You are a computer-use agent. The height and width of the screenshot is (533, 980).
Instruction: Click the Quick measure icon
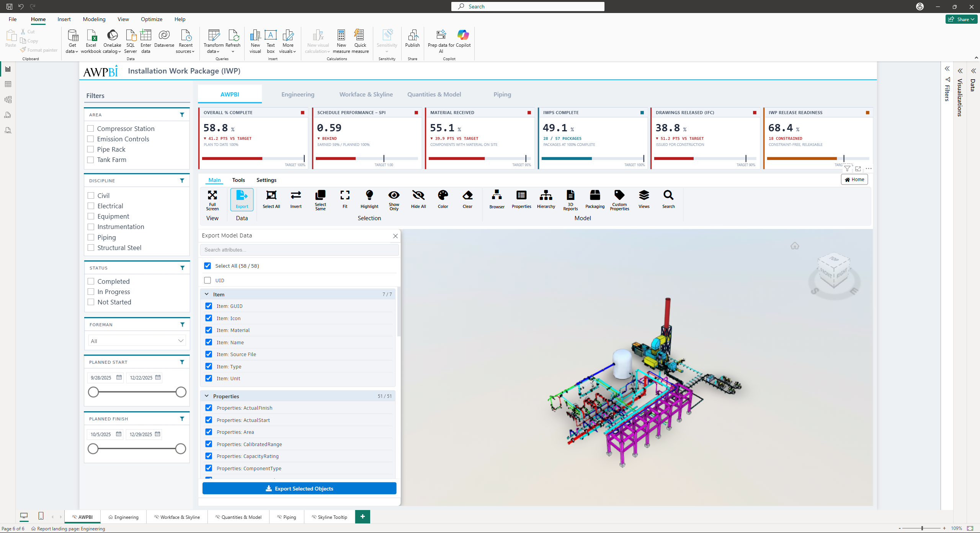tap(360, 41)
